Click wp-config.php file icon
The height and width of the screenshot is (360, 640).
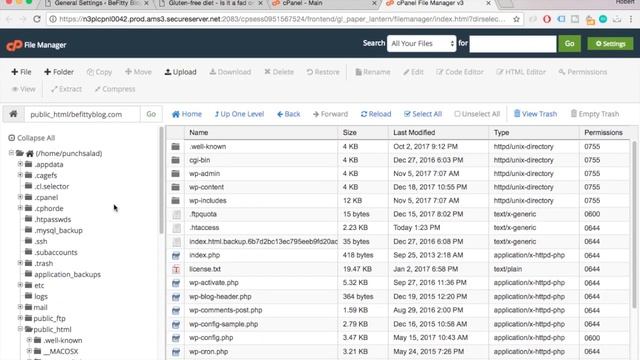176,338
